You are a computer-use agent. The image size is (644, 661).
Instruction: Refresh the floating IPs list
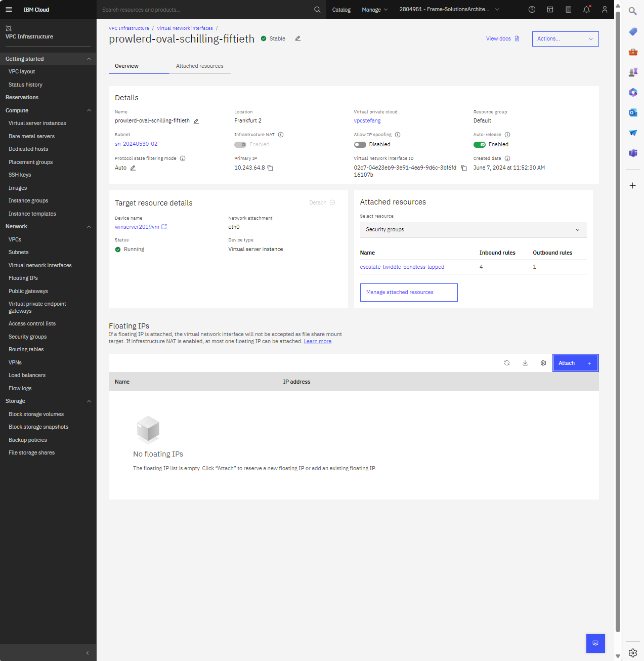(506, 363)
